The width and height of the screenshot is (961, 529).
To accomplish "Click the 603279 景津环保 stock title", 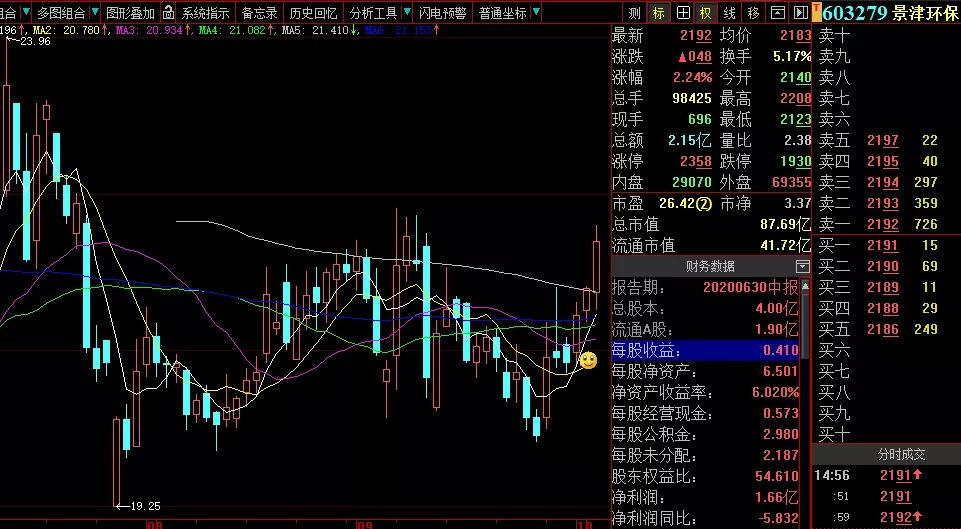I will click(x=891, y=13).
